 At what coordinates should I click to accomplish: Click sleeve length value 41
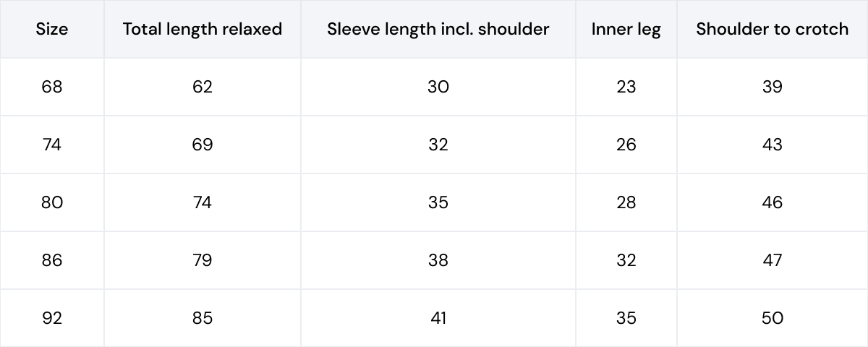[438, 318]
